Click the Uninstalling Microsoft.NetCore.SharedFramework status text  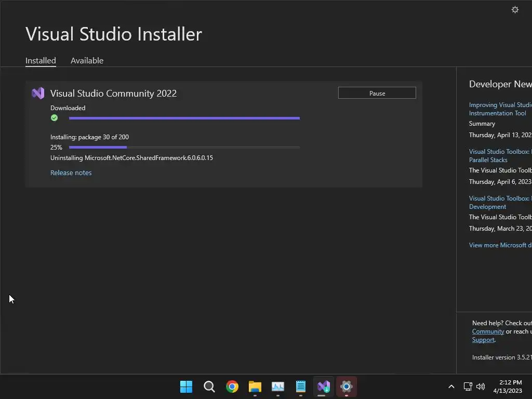[x=131, y=158]
